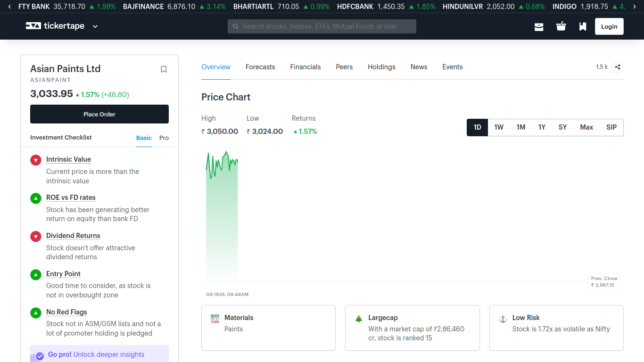Click the tickertape logo
Screen dimensions: 644x362
click(x=55, y=26)
